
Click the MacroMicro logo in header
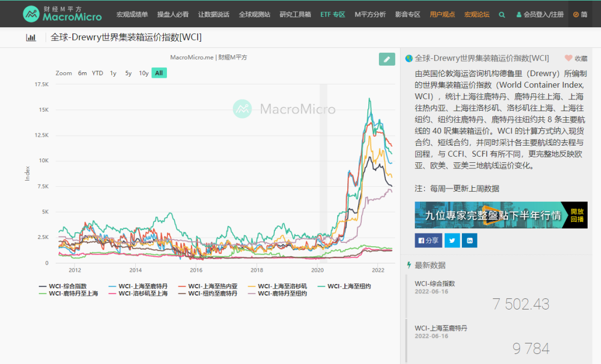point(62,14)
